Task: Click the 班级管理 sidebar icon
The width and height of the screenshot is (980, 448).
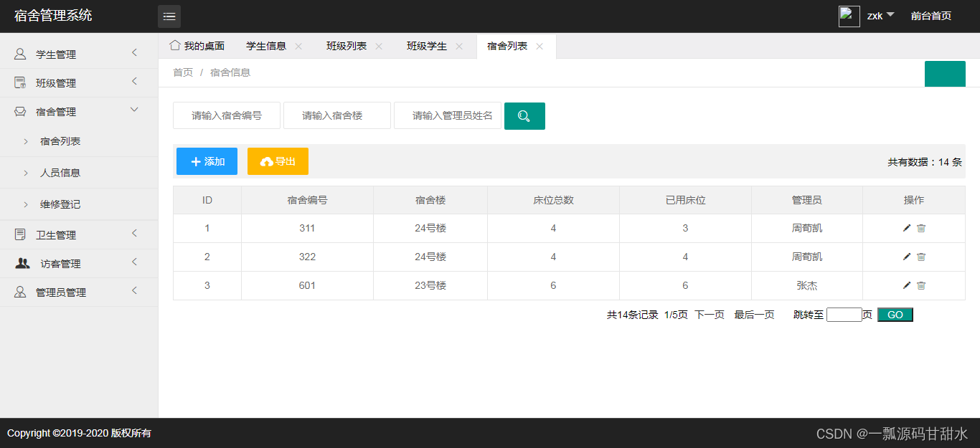Action: point(20,82)
